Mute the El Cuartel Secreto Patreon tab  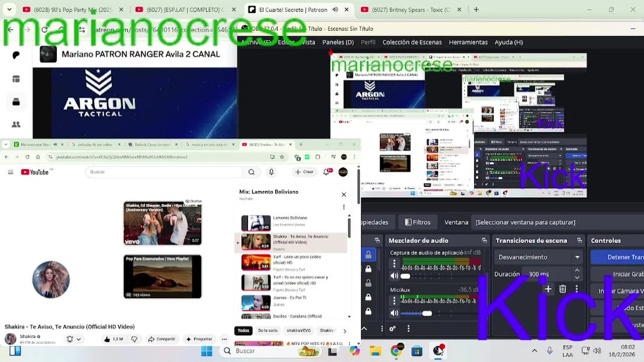click(x=335, y=10)
